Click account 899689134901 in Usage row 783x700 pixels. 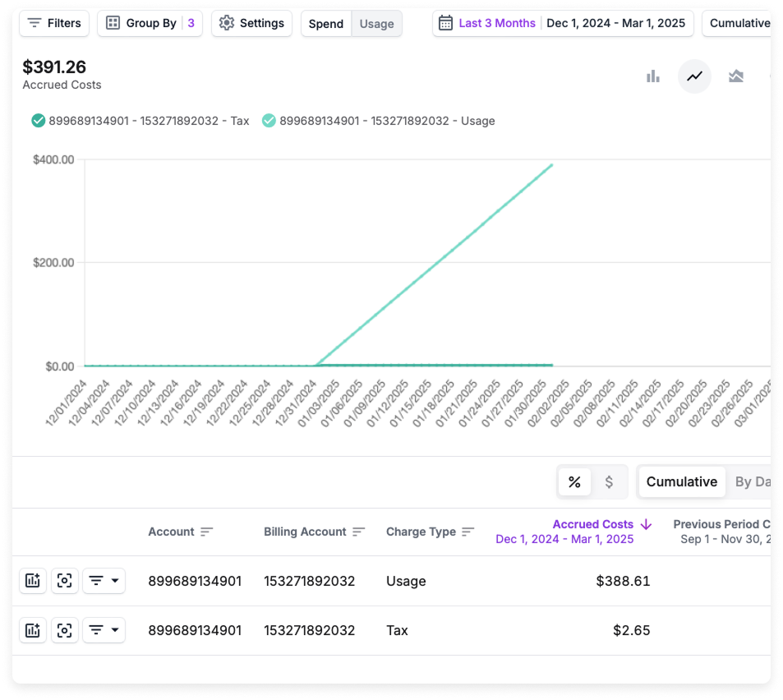tap(195, 581)
